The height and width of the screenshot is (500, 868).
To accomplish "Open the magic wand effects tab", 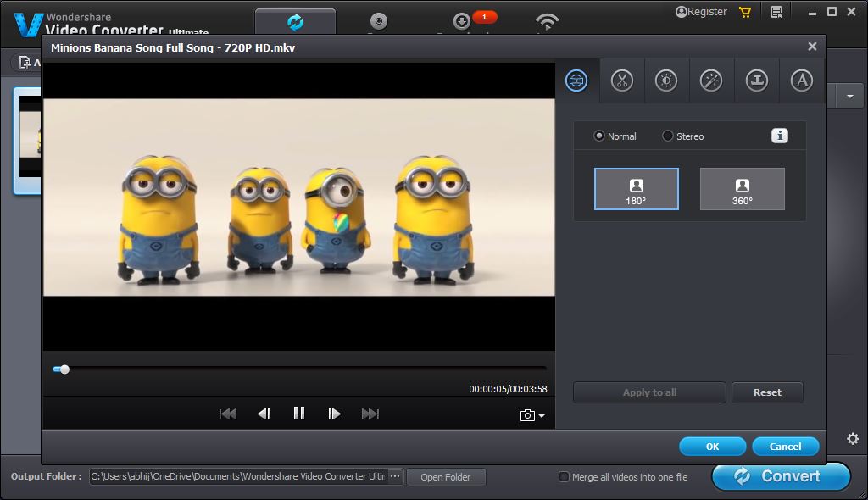I will [711, 81].
